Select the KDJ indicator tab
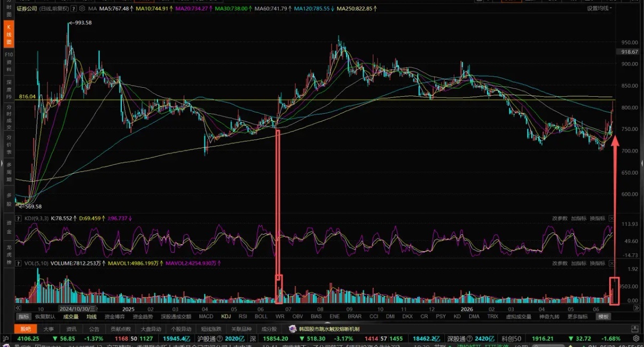The height and width of the screenshot is (347, 644). point(226,317)
